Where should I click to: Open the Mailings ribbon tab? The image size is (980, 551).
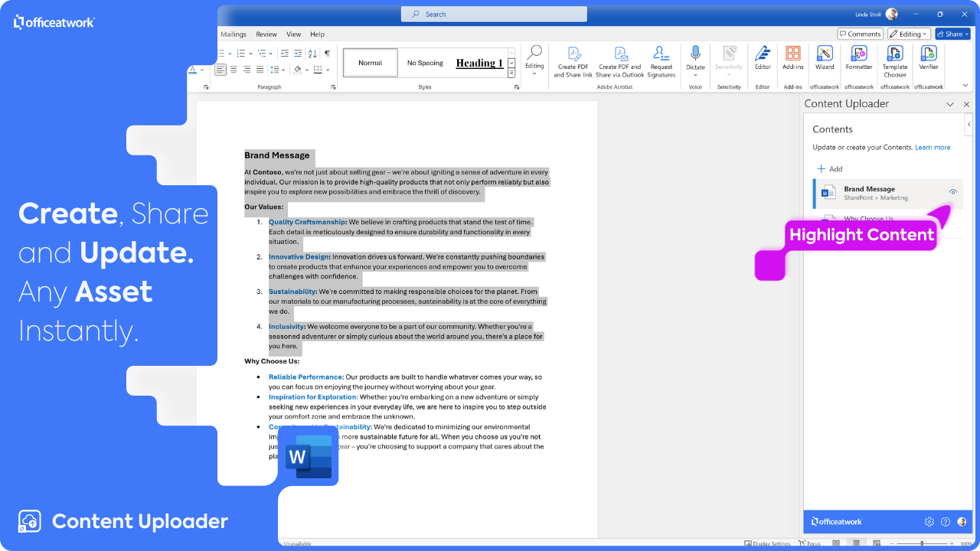coord(234,34)
